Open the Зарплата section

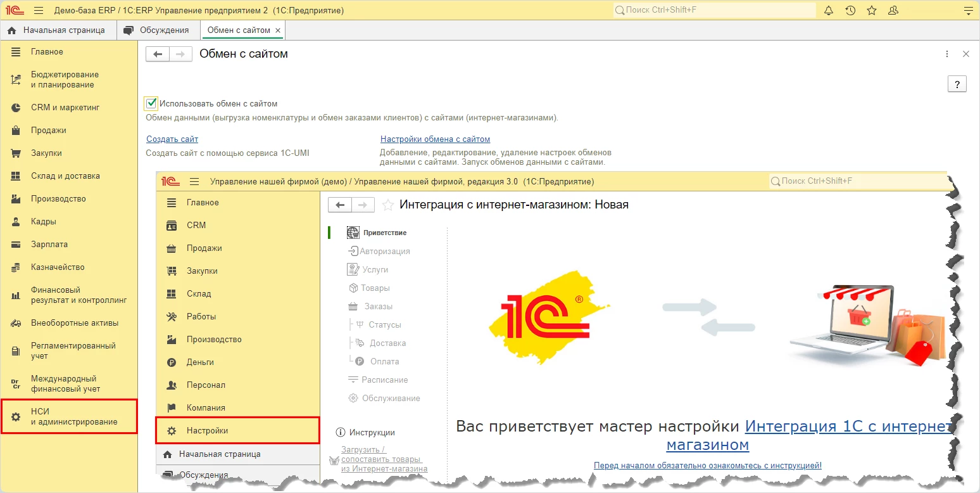pyautogui.click(x=69, y=245)
